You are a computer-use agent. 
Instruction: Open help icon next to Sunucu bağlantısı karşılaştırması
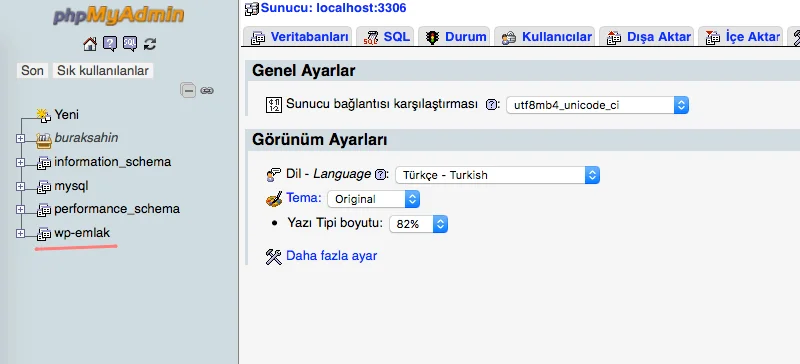491,105
